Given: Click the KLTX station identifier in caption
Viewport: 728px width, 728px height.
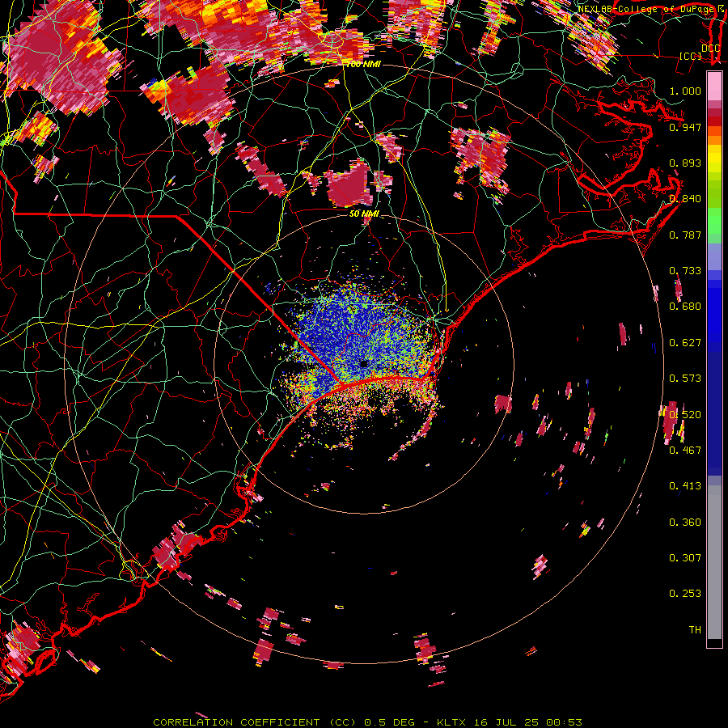Looking at the screenshot, I should [x=451, y=722].
